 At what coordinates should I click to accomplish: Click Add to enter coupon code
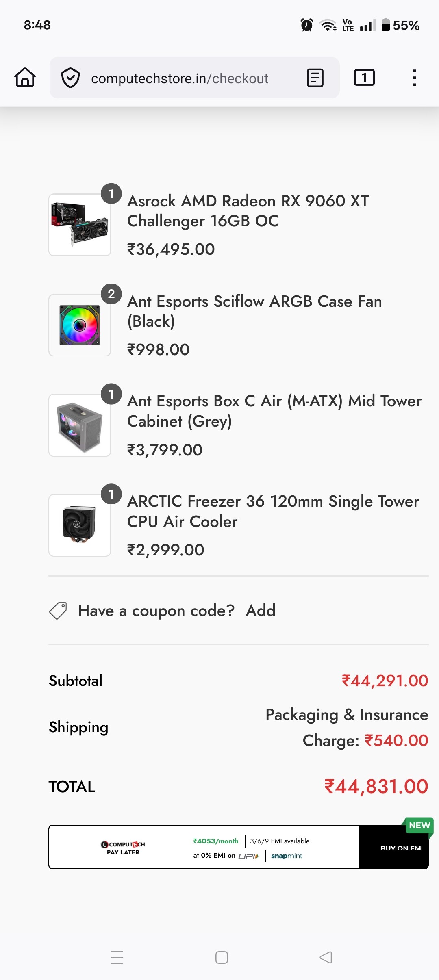tap(261, 610)
